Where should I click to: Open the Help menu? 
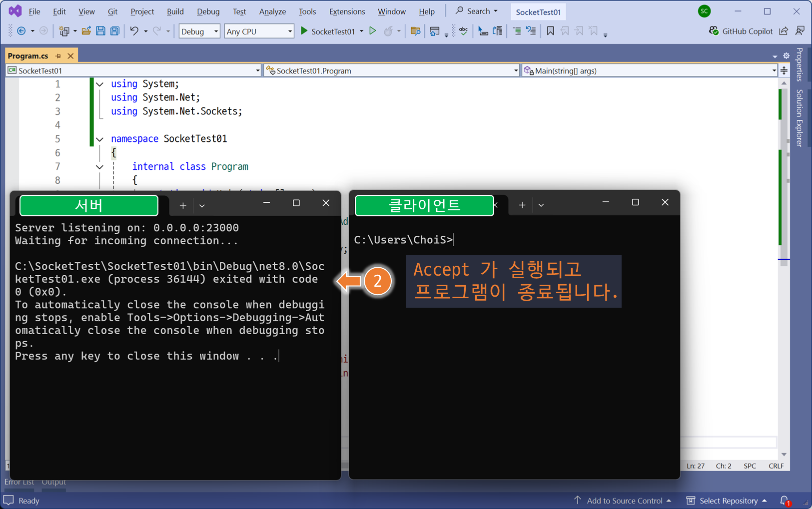point(427,11)
